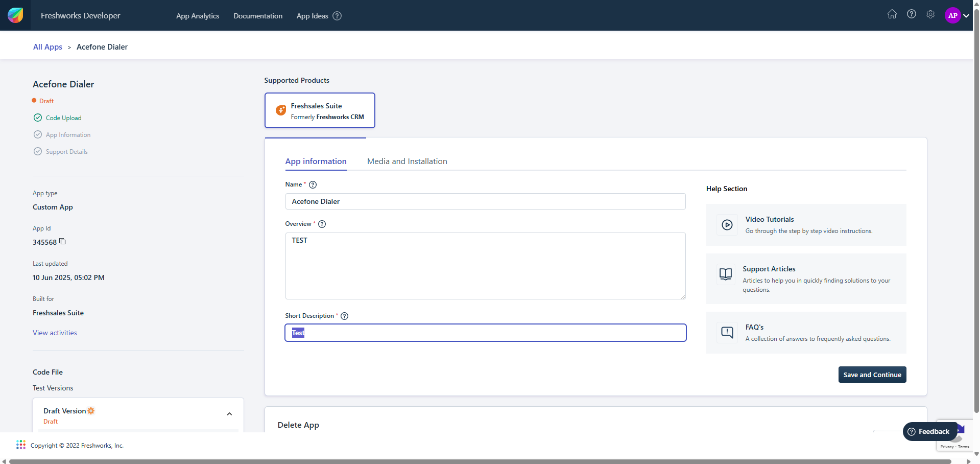Switch to Media and Installation tab
This screenshot has height=464, width=980.
(x=407, y=161)
